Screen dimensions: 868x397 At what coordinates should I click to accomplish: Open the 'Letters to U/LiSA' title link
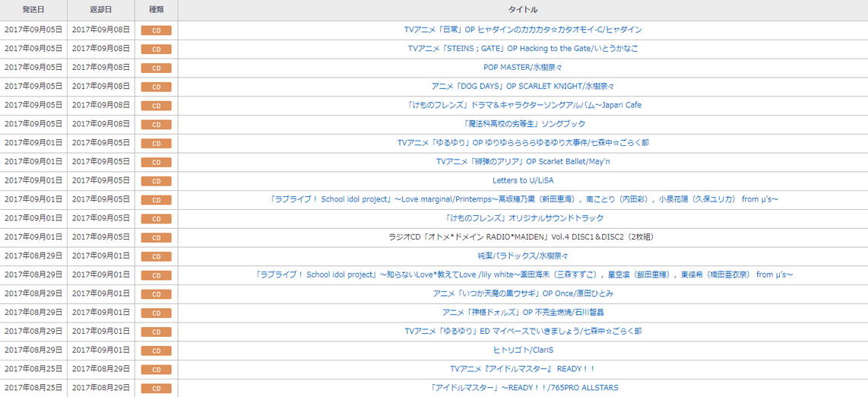coord(523,180)
